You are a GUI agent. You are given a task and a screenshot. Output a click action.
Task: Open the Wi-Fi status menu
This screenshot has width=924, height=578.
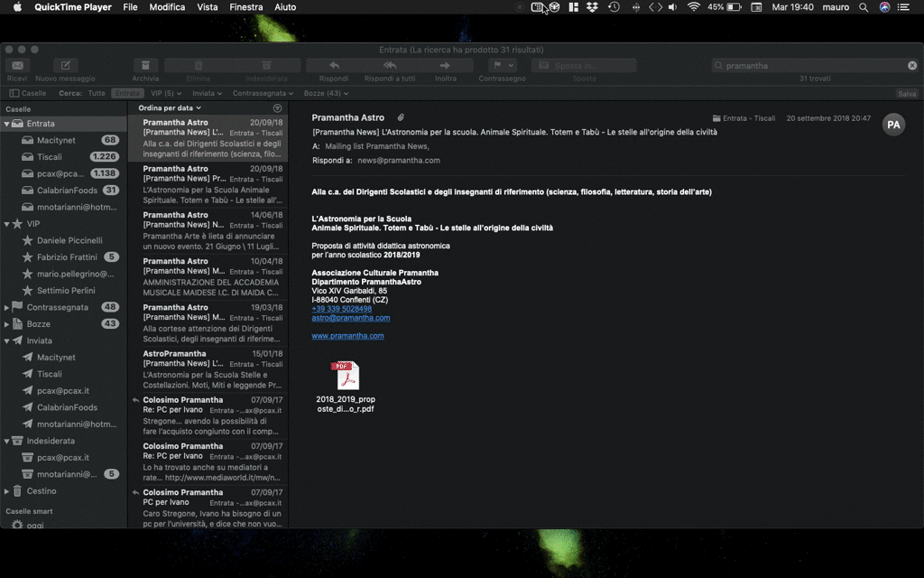[x=694, y=7]
